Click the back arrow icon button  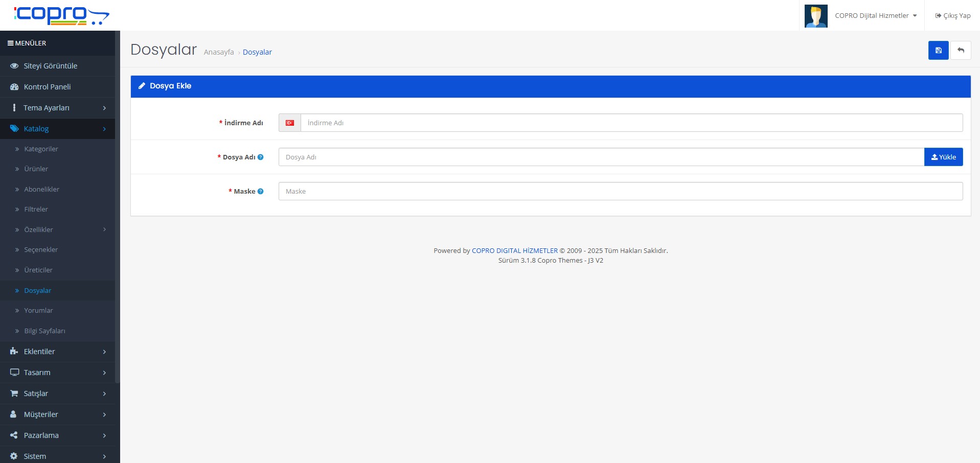click(961, 51)
